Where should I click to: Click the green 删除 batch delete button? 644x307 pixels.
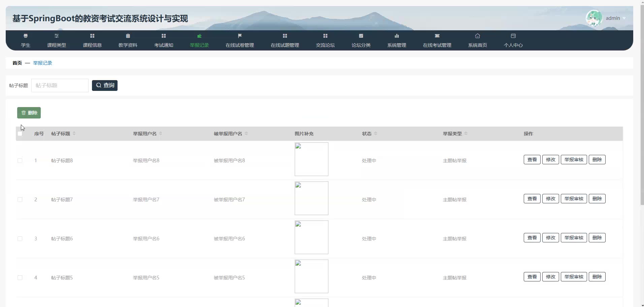[x=29, y=113]
